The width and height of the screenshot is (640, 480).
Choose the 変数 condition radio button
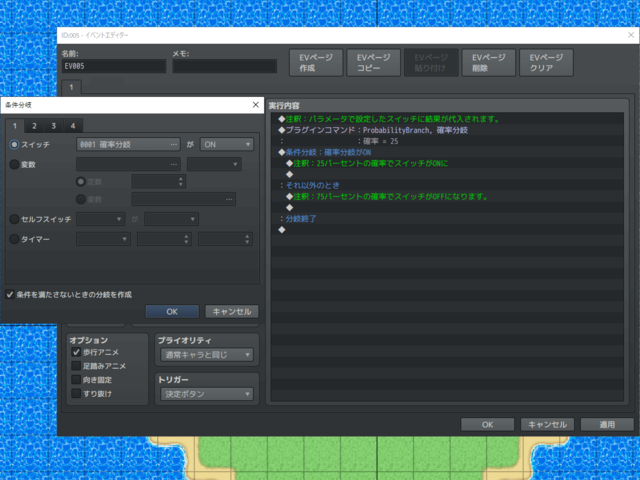click(14, 163)
